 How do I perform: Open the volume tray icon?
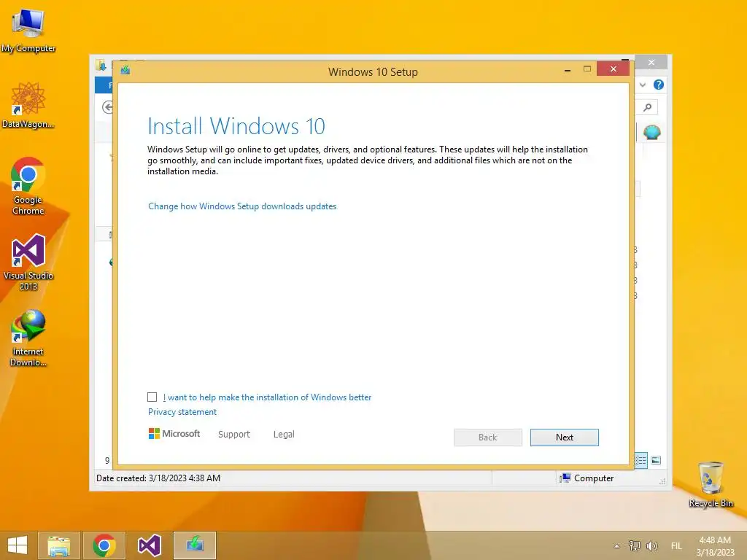pos(651,545)
